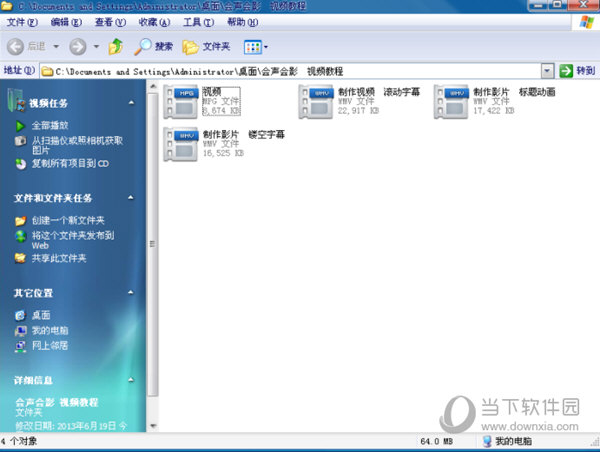Click the CD icon beside 复制所有项目到 CD
Viewport: 600px width, 452px height.
(21, 164)
